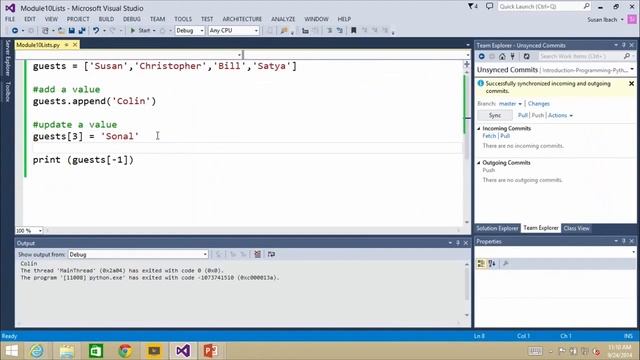Click the Clear All output icon
The height and width of the screenshot is (360, 640).
258,254
